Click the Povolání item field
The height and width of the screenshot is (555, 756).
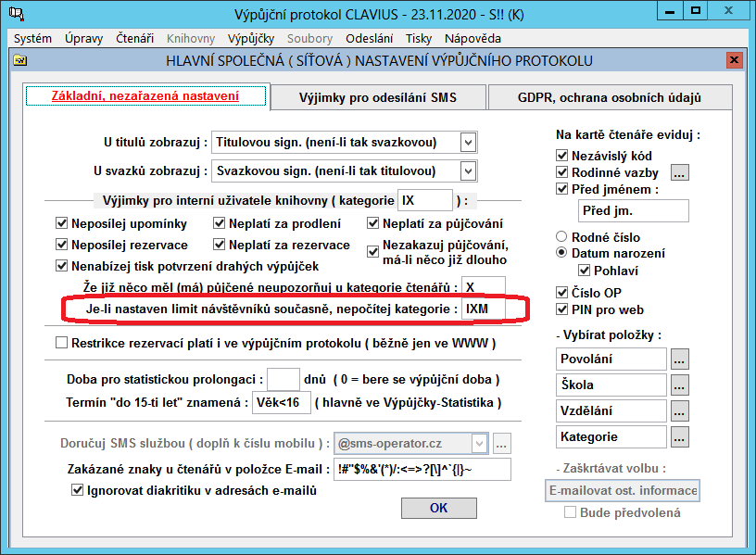pos(611,359)
